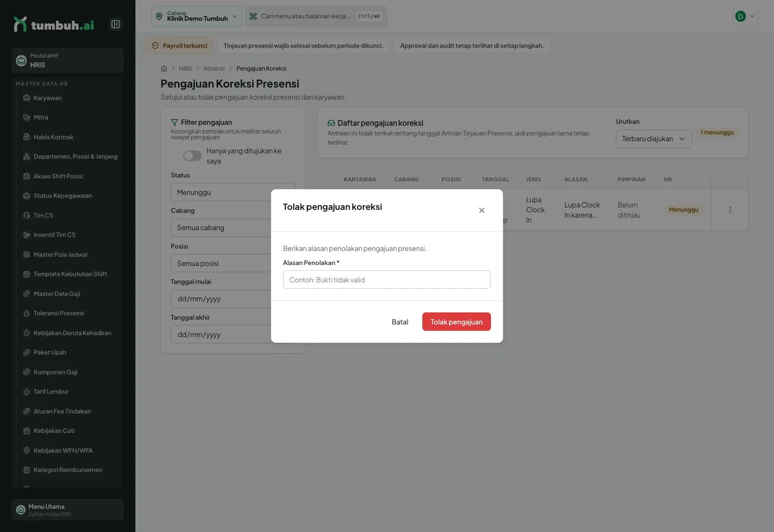Click the Tanggal akhir date field
The width and height of the screenshot is (774, 532).
tap(233, 335)
